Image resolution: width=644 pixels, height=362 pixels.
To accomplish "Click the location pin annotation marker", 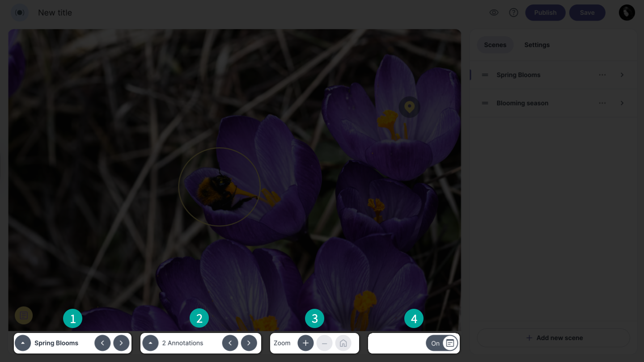I will tap(409, 107).
